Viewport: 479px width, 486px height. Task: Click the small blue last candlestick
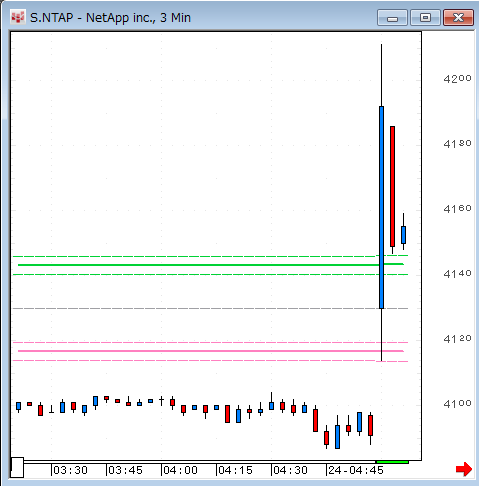click(403, 235)
